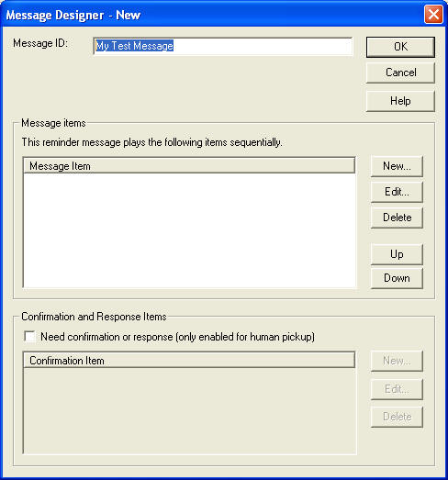Click greyed New... in Confirmation and Response Items
The width and height of the screenshot is (448, 480).
click(397, 361)
